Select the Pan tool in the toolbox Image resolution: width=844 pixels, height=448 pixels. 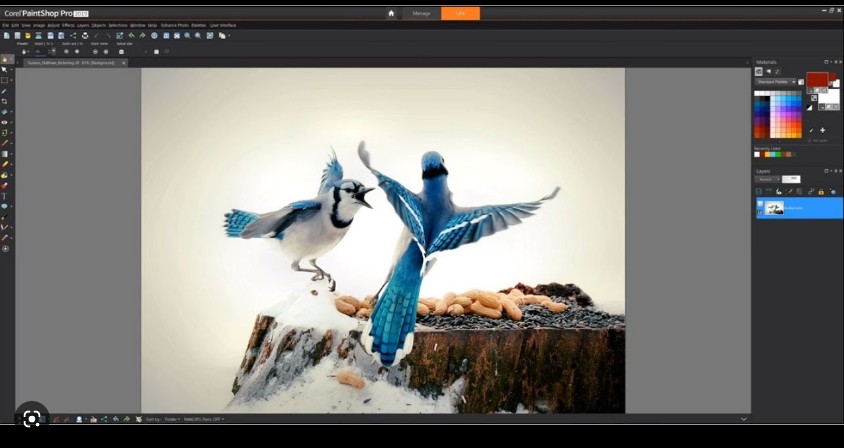[5, 59]
